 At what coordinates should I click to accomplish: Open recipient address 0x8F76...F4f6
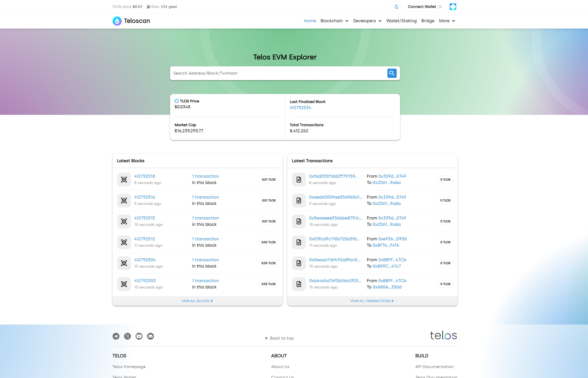pos(386,245)
